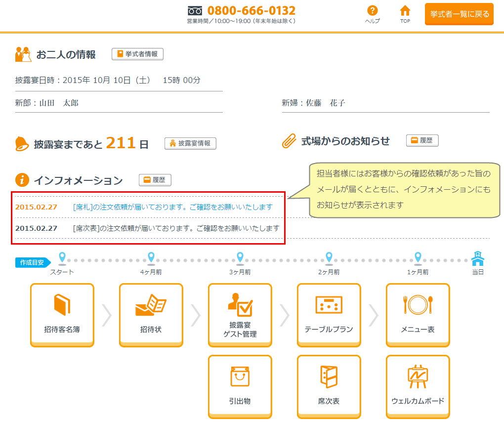Go to TOP via home icon
The width and height of the screenshot is (504, 422).
click(405, 14)
